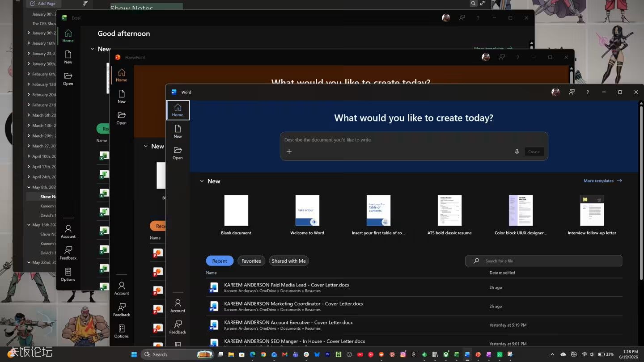
Task: Open Options in PowerPoint's sidebar
Action: click(x=122, y=331)
